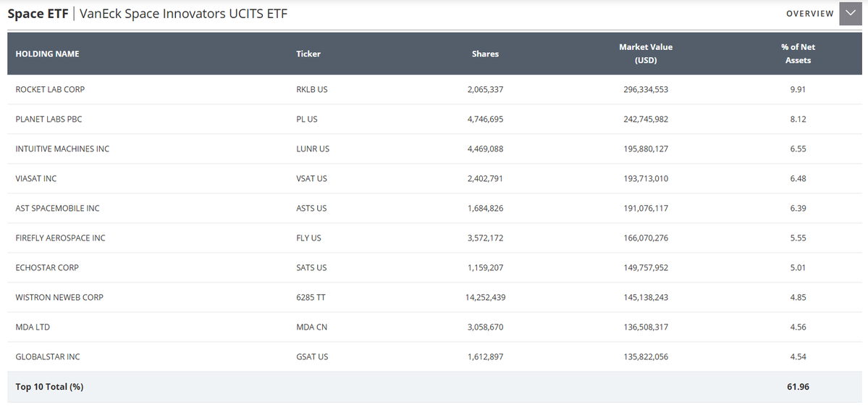868x410 pixels.
Task: Click shares value 3,572,172
Action: tap(486, 238)
